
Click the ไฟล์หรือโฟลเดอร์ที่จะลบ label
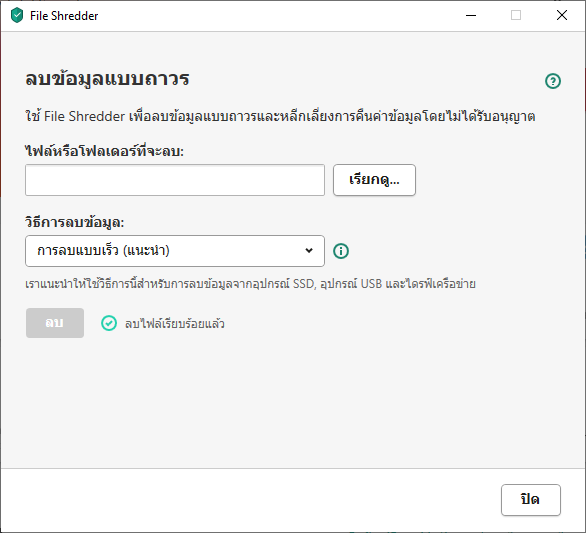[x=105, y=151]
